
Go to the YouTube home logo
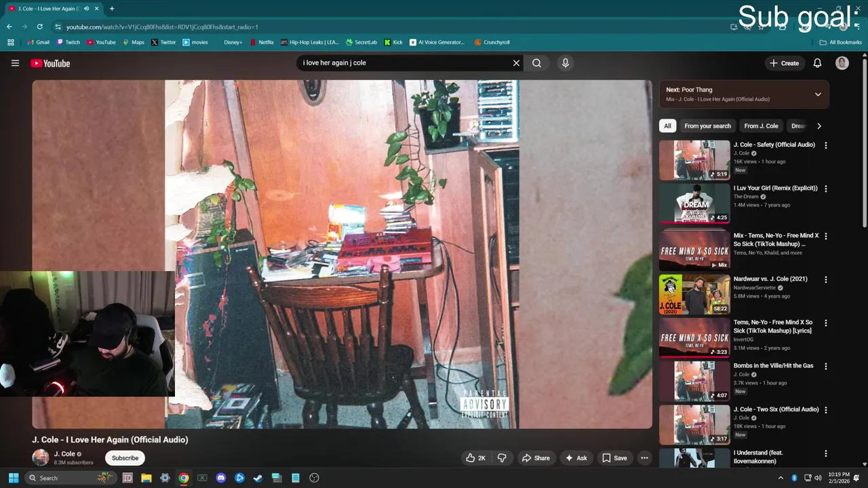click(x=50, y=63)
